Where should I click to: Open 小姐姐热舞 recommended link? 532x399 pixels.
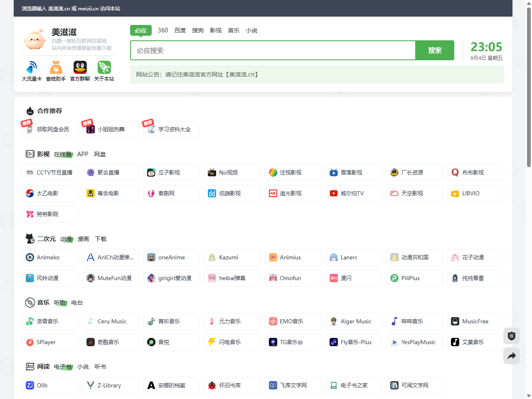111,129
